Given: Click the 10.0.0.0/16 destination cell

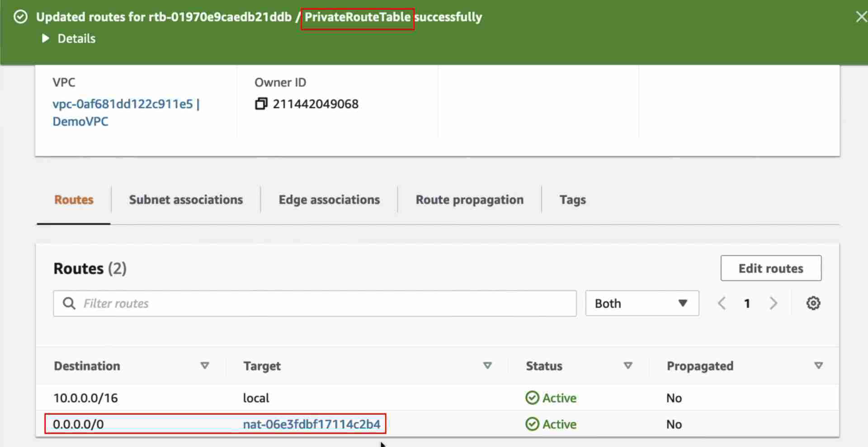Looking at the screenshot, I should point(85,398).
